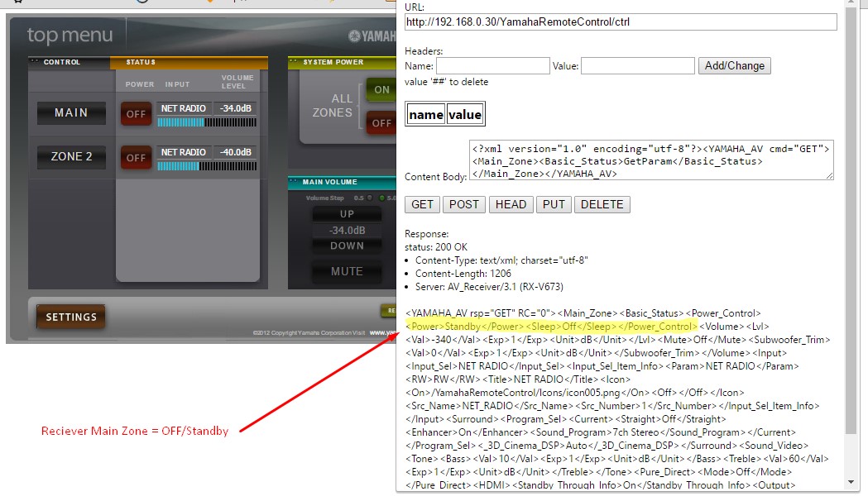Screen dimensions: 868x501
Task: Click the -34.0dB main volume display
Action: (347, 230)
